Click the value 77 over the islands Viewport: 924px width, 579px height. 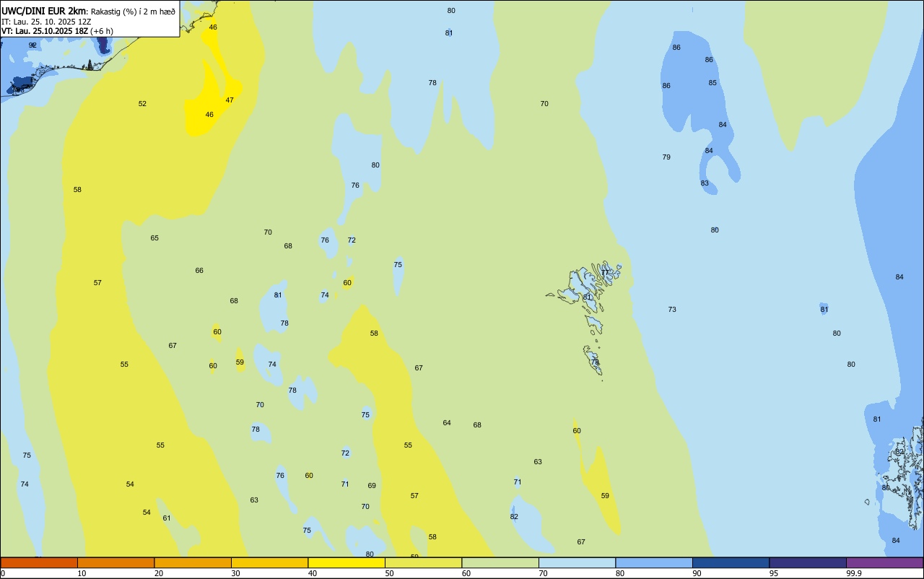tap(605, 273)
